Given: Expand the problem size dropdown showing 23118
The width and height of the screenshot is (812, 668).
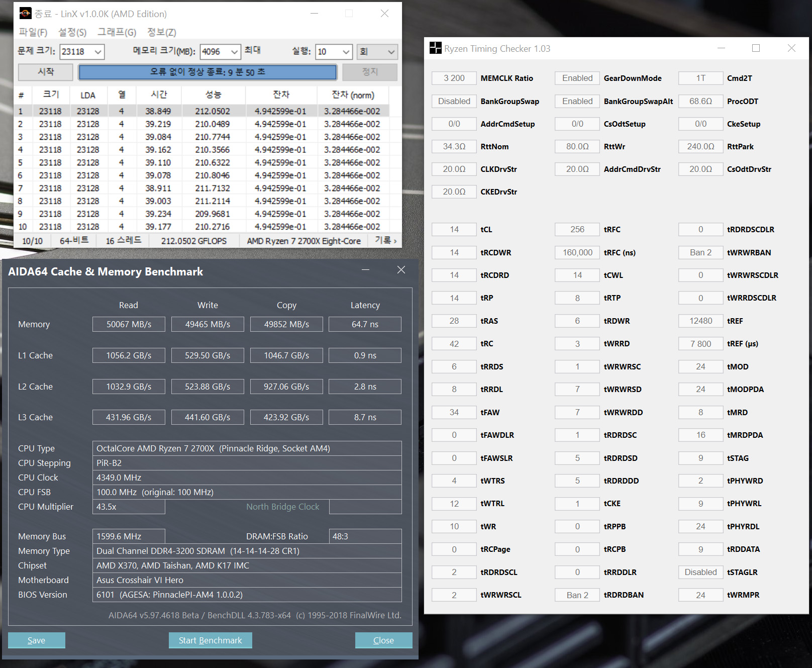Looking at the screenshot, I should tap(98, 52).
